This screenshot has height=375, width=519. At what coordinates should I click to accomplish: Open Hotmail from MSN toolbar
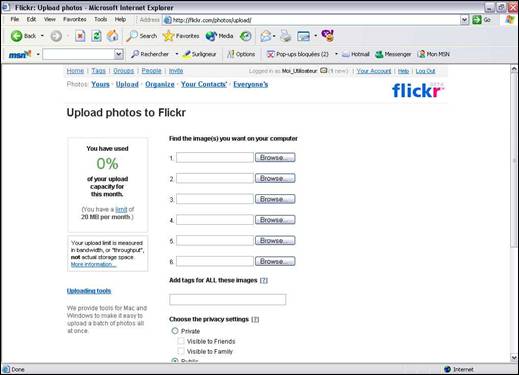356,54
